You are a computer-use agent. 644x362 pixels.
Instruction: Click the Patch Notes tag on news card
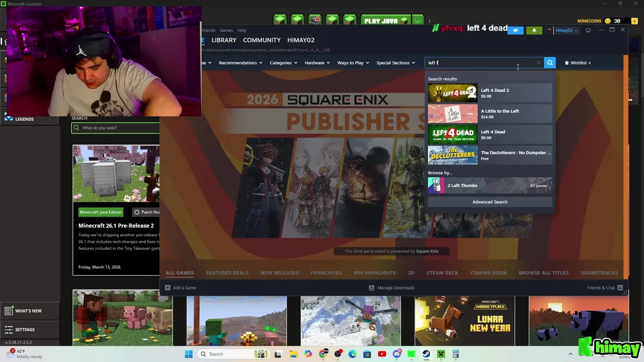click(147, 212)
